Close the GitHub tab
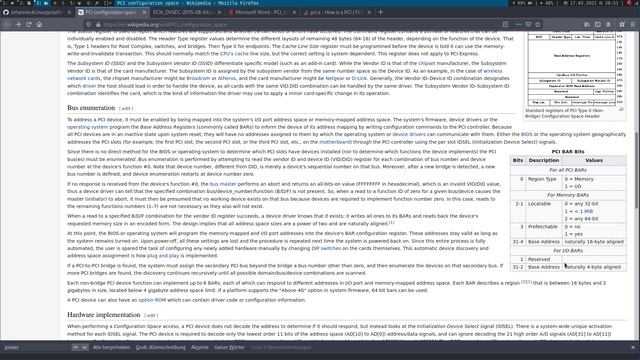 69,13
